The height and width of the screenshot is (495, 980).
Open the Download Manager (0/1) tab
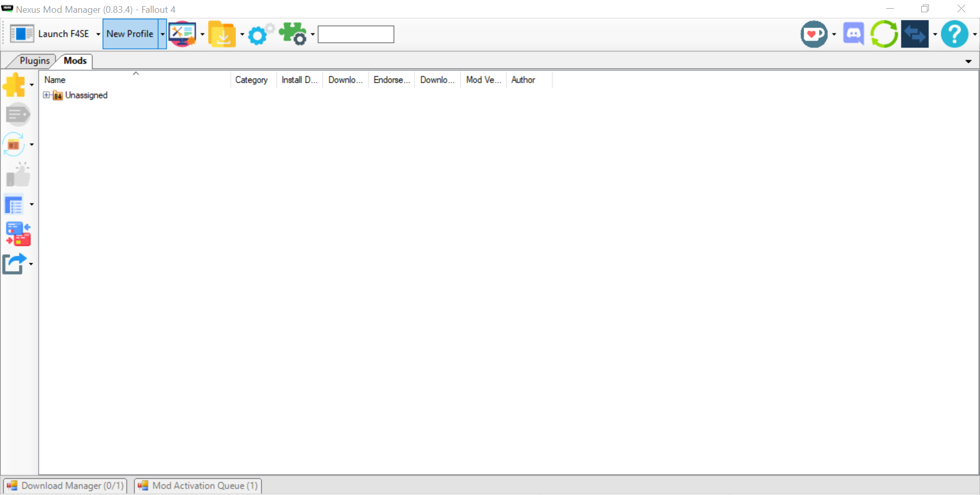click(x=65, y=486)
